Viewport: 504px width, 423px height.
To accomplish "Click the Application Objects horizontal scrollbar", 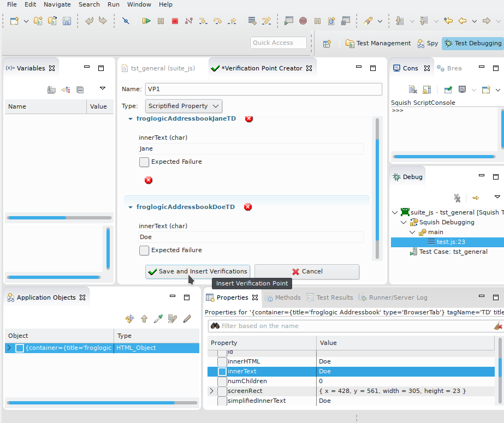I will (90, 403).
